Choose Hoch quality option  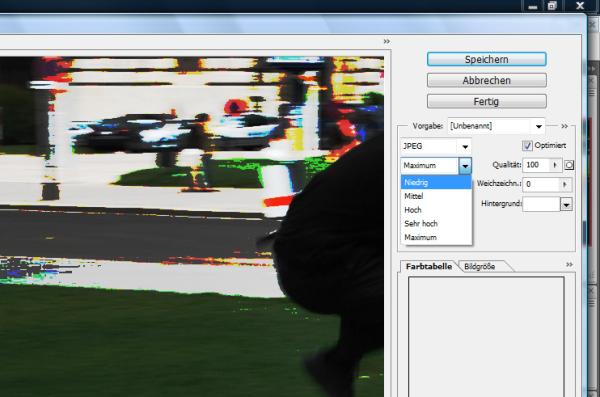pyautogui.click(x=436, y=210)
